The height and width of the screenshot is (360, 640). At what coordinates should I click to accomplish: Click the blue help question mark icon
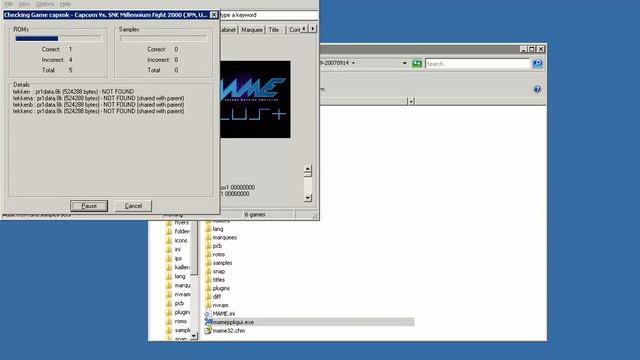[537, 89]
